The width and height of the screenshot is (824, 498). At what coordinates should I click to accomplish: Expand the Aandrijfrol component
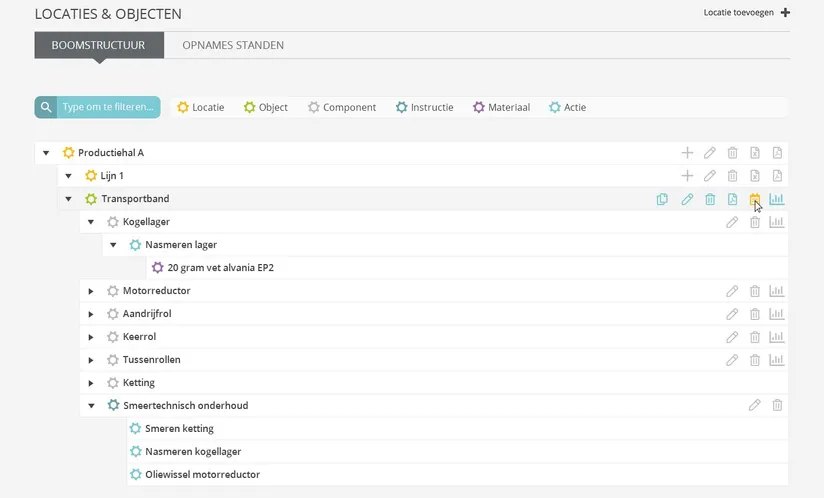click(x=91, y=314)
